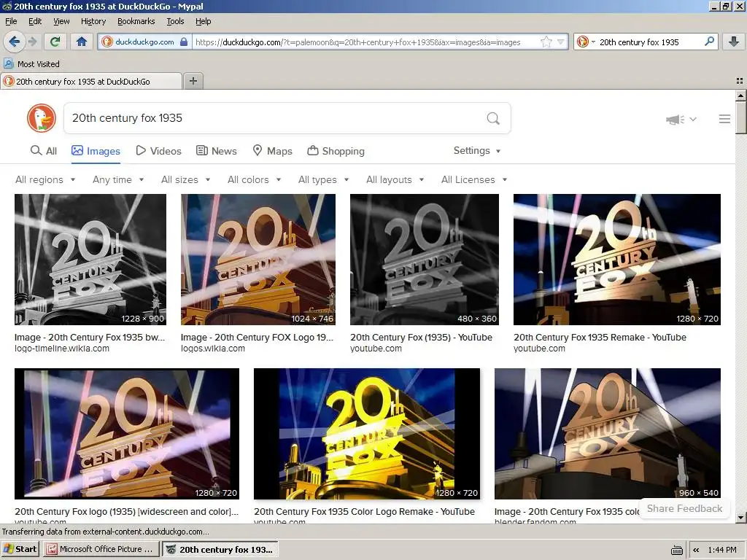Click the browser forward arrow

32,42
